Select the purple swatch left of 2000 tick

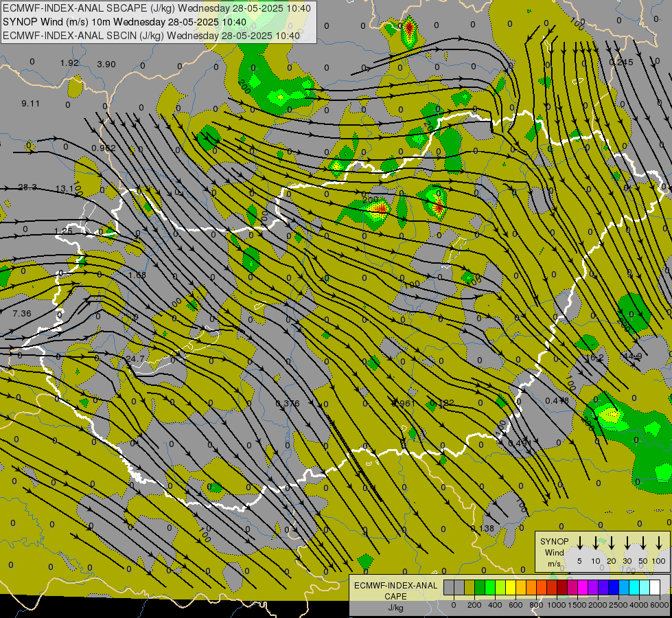pos(592,587)
